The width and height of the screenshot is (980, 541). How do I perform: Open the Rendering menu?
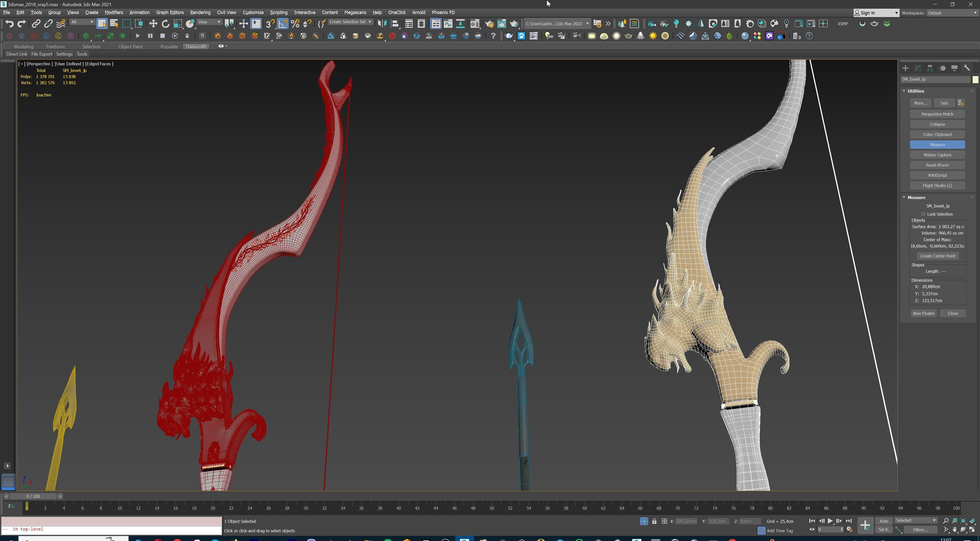(x=200, y=13)
